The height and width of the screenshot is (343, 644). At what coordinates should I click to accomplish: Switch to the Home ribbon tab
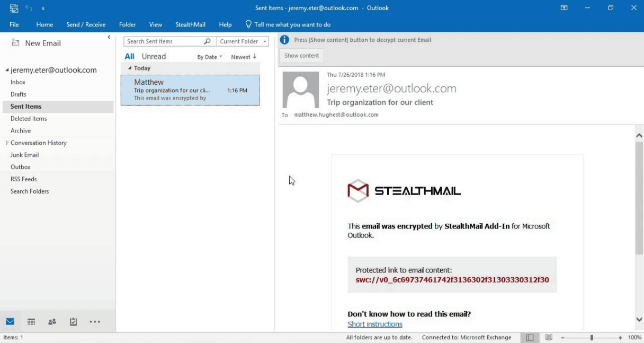click(44, 24)
